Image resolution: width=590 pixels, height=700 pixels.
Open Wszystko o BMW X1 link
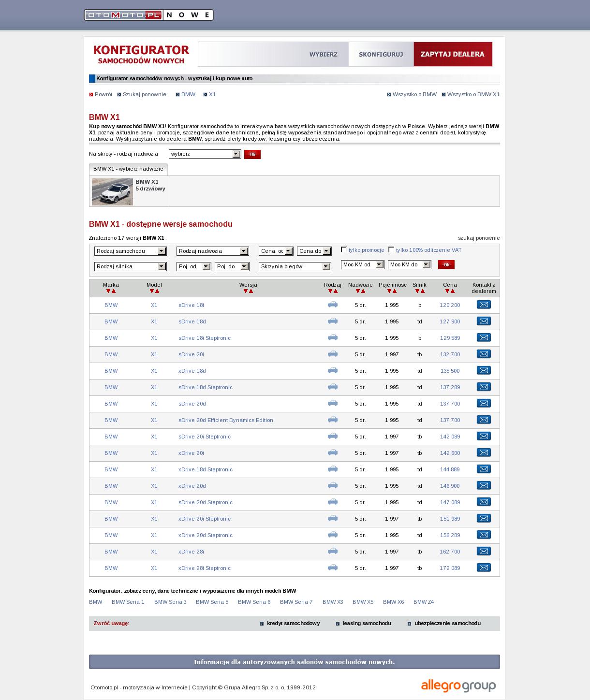point(473,94)
